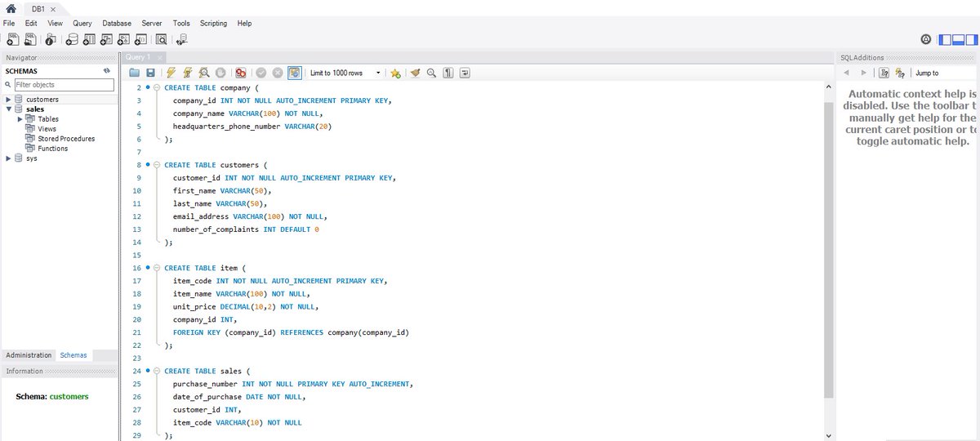Expand the customers schema
The width and height of the screenshot is (980, 441).
click(7, 100)
